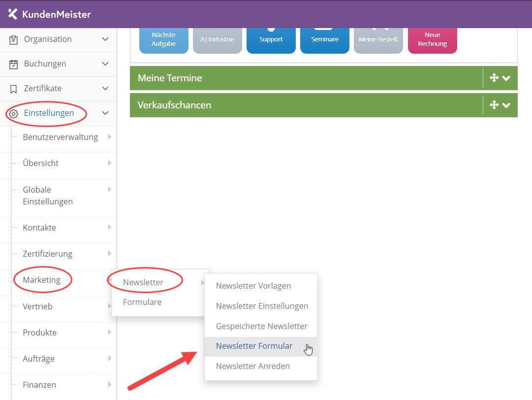Open the Übersicht submenu arrow
The width and height of the screenshot is (532, 400).
click(110, 163)
